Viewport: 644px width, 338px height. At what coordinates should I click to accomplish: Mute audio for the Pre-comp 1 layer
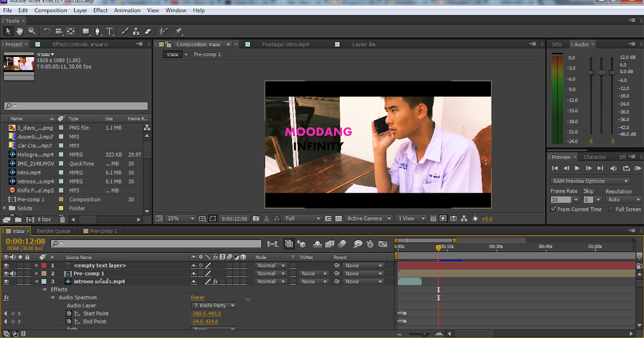click(x=13, y=273)
